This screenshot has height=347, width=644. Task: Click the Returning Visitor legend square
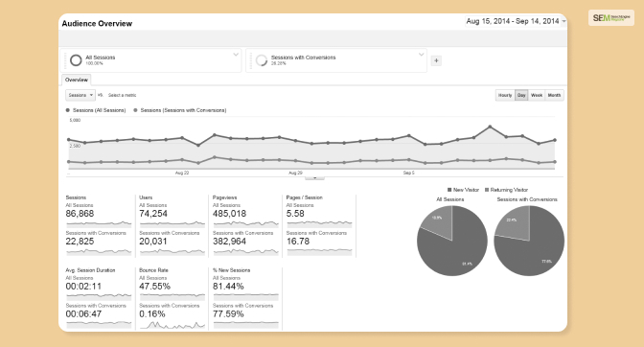487,190
